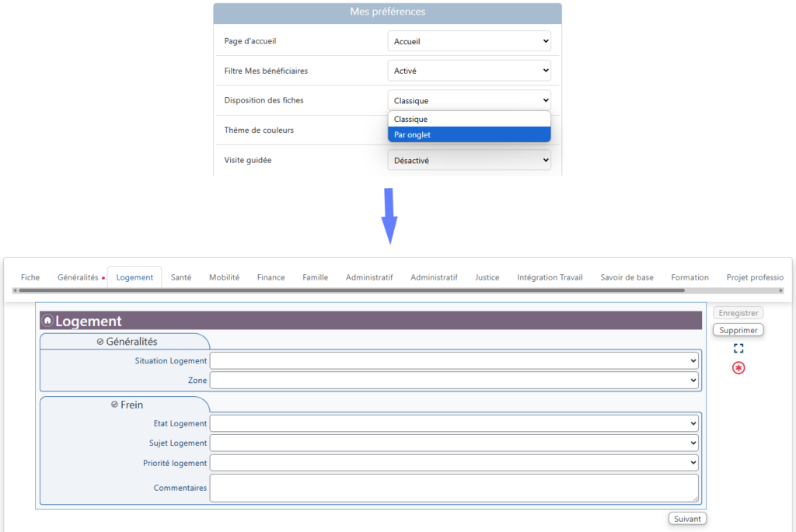Open the Page d'accueil dropdown
Viewport: 796px width, 532px height.
[469, 41]
